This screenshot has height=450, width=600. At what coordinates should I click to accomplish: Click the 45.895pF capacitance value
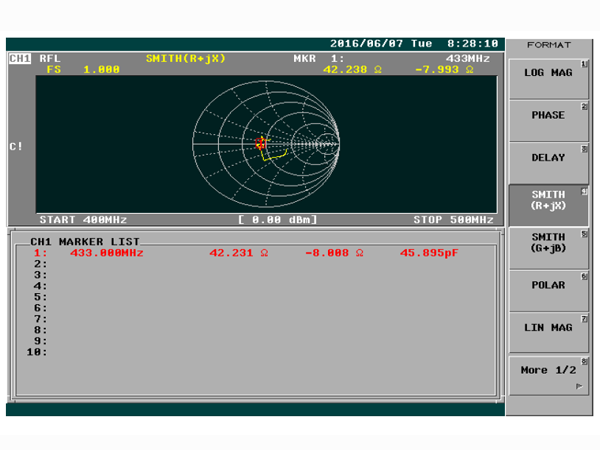[429, 253]
